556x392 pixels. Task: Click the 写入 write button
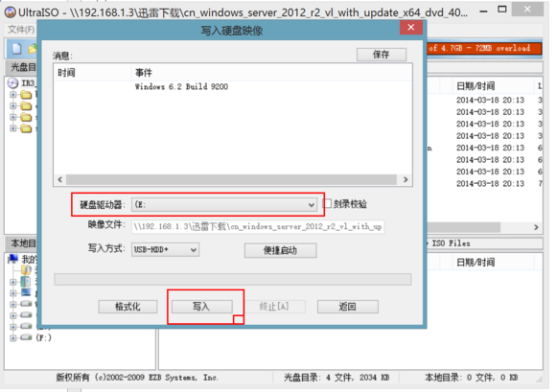[202, 307]
